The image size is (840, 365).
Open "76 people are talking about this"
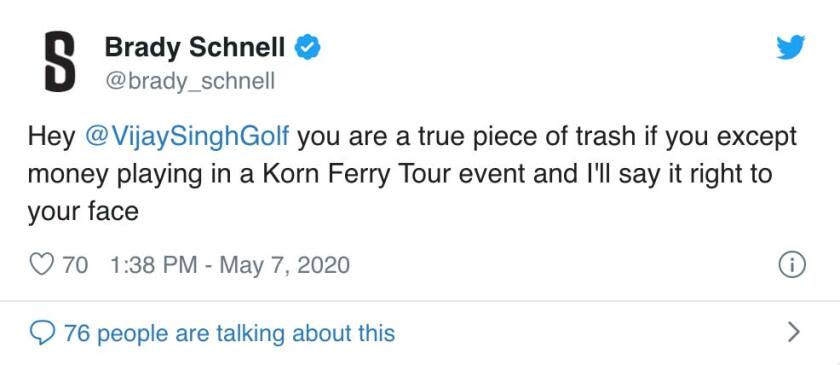coord(229,333)
